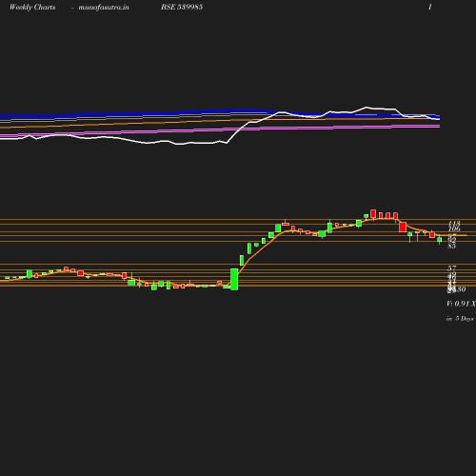Click the price label '113'
Viewport: 476px width, 476px height.
454,224
